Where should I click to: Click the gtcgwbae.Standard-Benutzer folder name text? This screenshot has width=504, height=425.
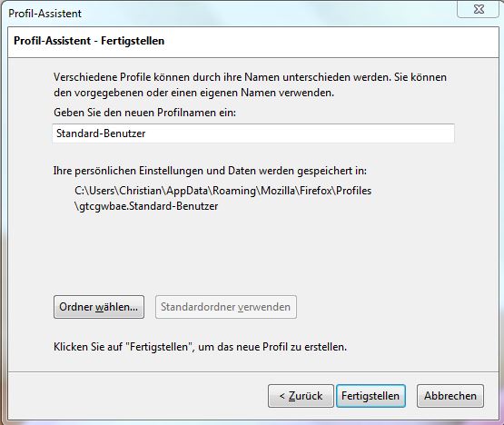149,206
